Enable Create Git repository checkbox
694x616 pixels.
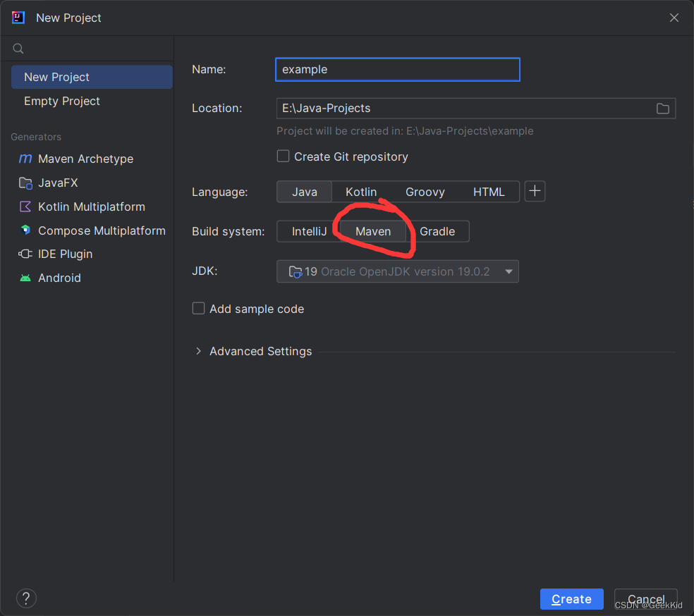283,156
